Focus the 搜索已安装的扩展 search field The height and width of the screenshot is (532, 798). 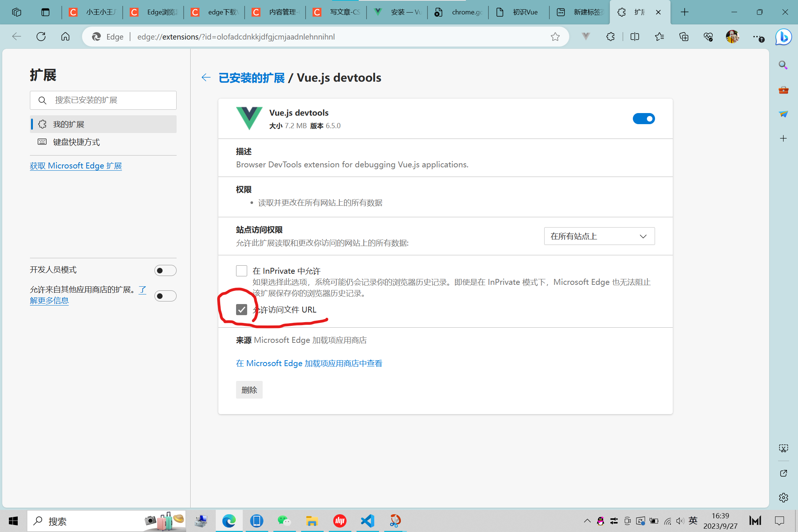pos(103,100)
